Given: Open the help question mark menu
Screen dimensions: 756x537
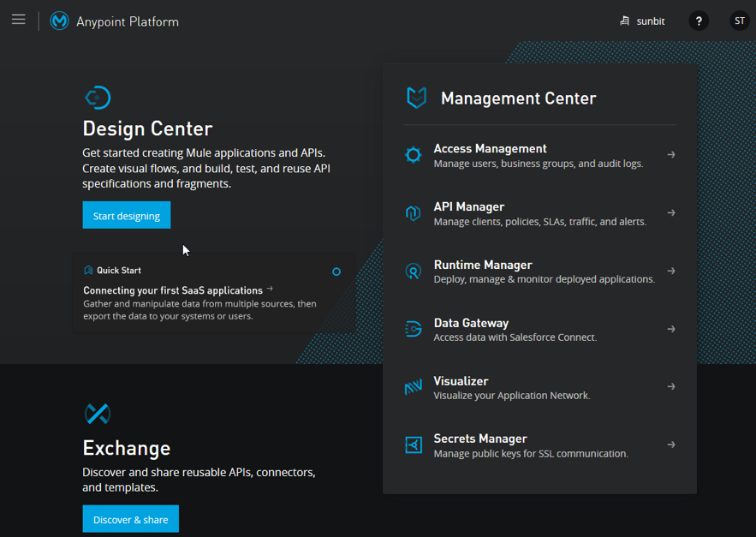Looking at the screenshot, I should 699,21.
